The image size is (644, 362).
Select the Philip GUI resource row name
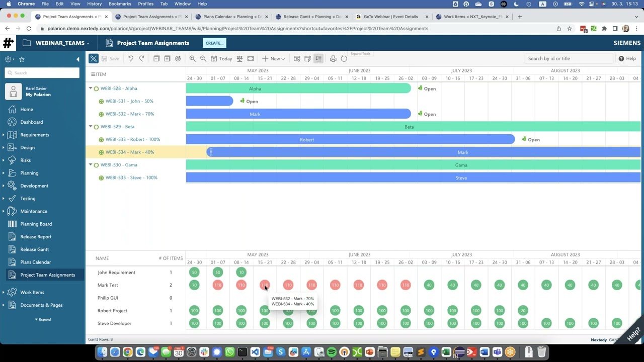pos(108,298)
